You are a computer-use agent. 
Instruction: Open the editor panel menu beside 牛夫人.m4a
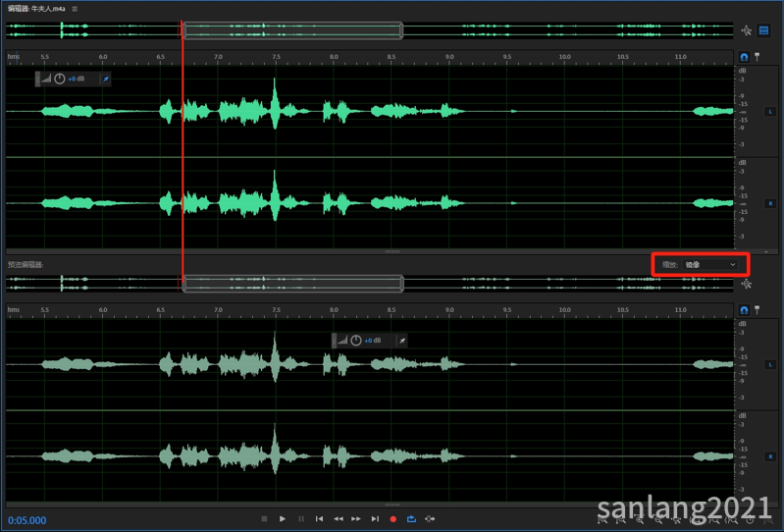(75, 9)
